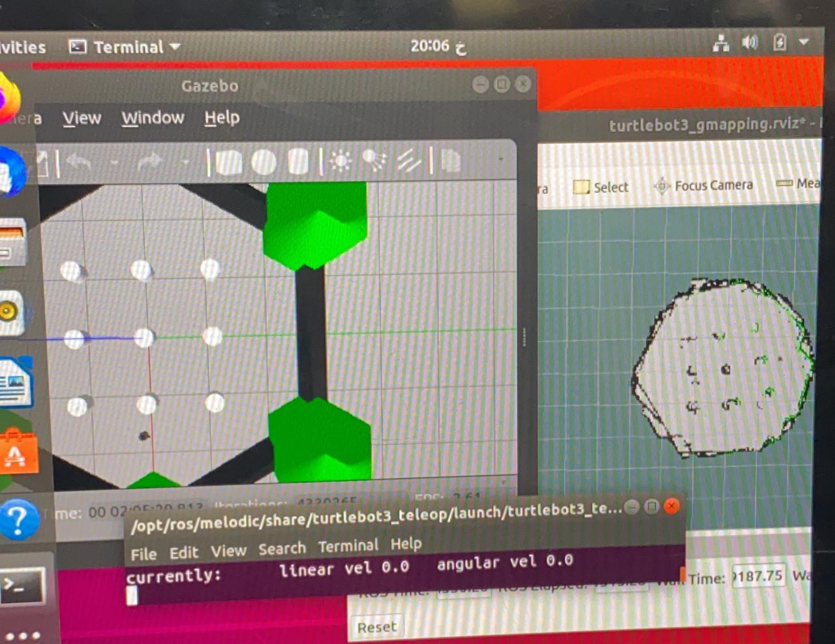Click the Terminal icon in the dock
Viewport: 835px width, 644px height.
click(x=22, y=585)
